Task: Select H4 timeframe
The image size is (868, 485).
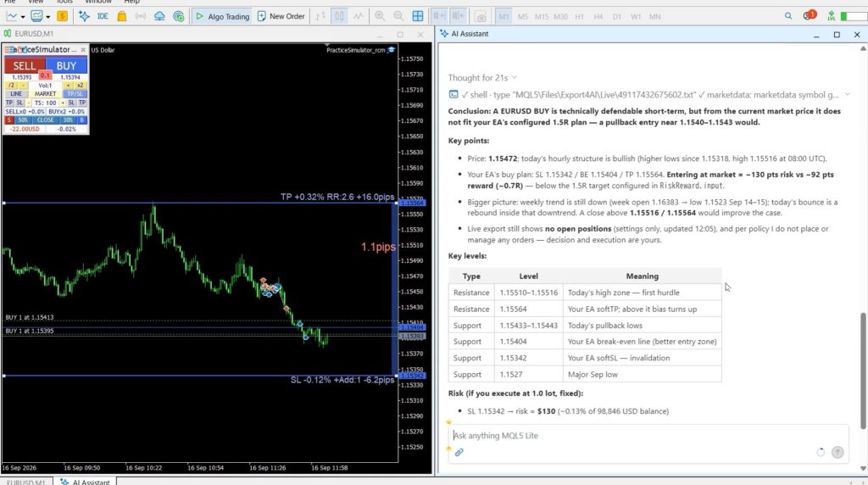Action: point(598,17)
